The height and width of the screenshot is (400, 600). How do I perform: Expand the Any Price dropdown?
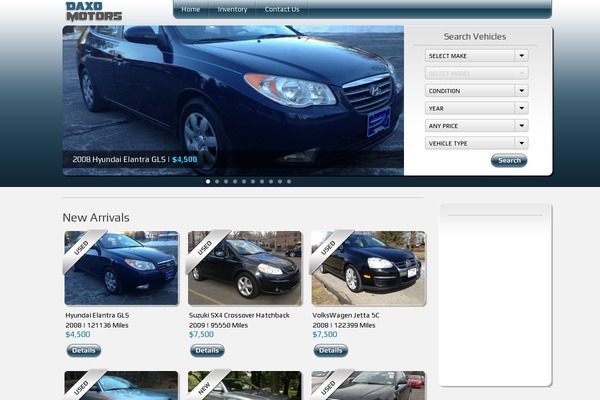476,126
